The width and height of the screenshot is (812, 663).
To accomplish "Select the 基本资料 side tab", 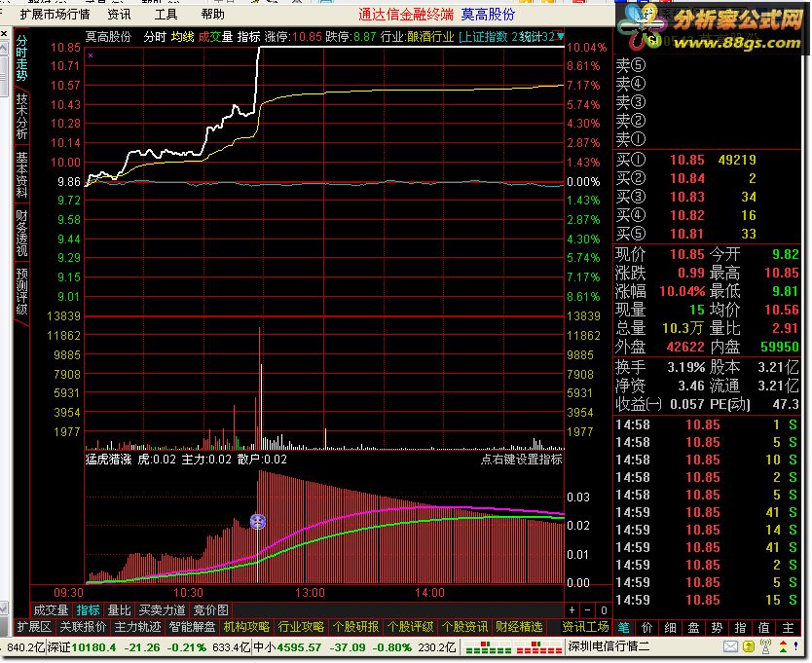I will coord(21,174).
